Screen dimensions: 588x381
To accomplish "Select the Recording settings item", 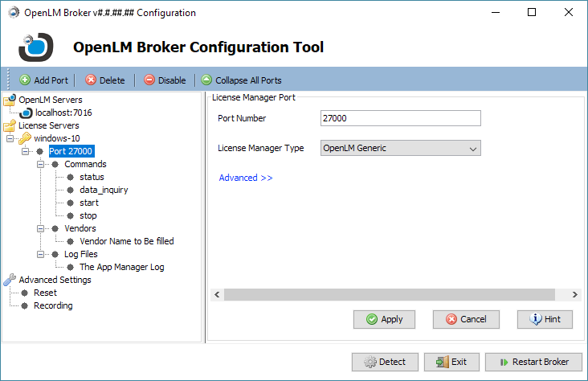I will coord(53,305).
